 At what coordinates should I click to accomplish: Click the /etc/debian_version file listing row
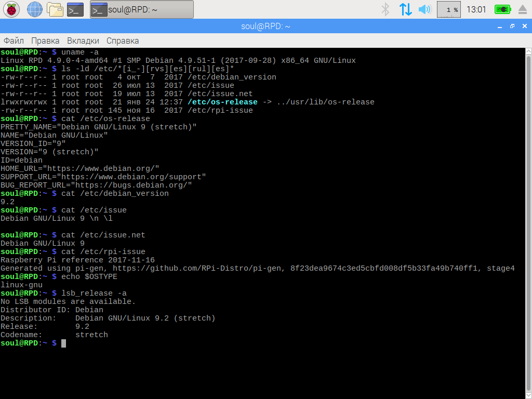click(x=138, y=77)
